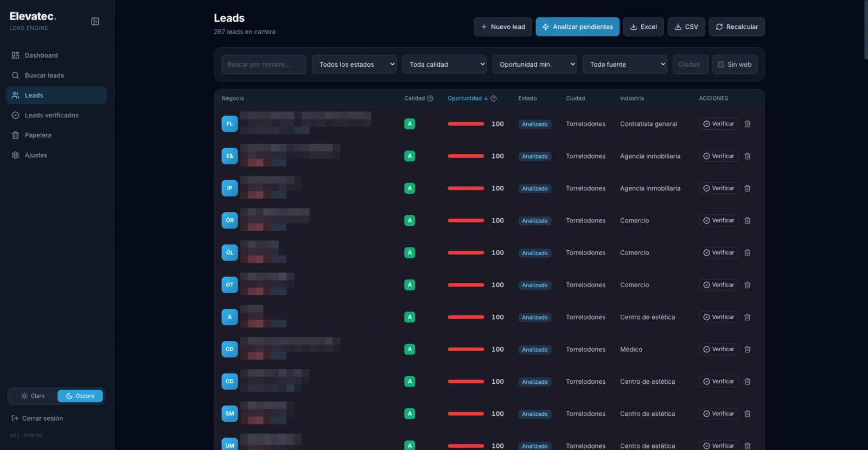Click the Recalcular button
This screenshot has width=868, height=450.
click(x=737, y=27)
